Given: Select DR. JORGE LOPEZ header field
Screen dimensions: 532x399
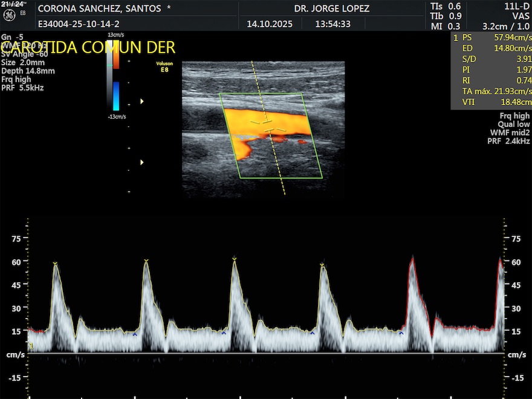Looking at the screenshot, I should [331, 9].
